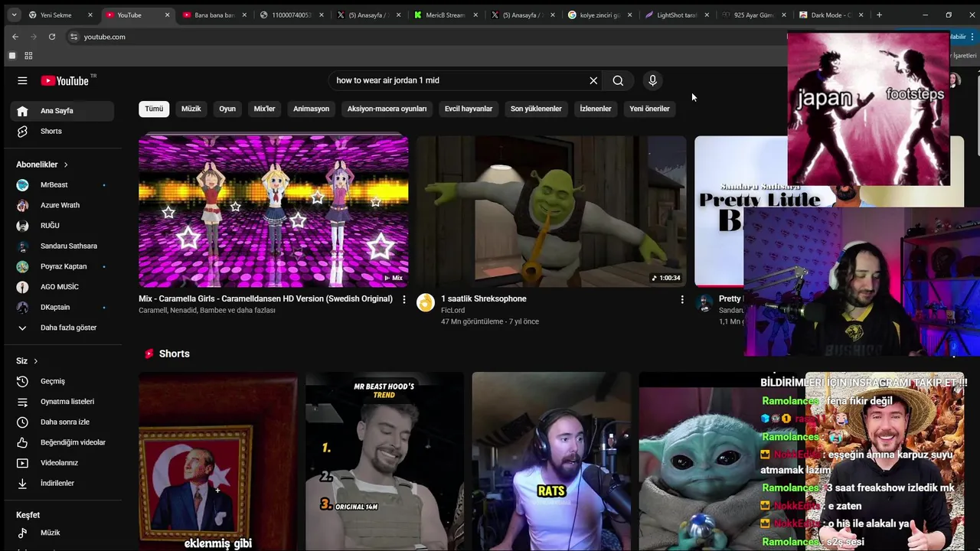Open the 1 saatlik Shreksophone thumbnail
Viewport: 980px width, 551px height.
pyautogui.click(x=551, y=211)
